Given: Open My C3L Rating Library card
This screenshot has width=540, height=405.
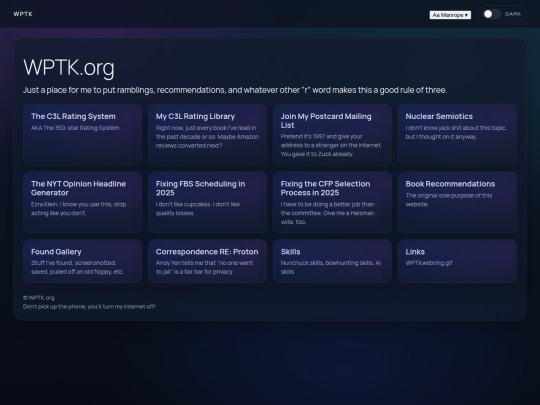Looking at the screenshot, I should point(207,135).
